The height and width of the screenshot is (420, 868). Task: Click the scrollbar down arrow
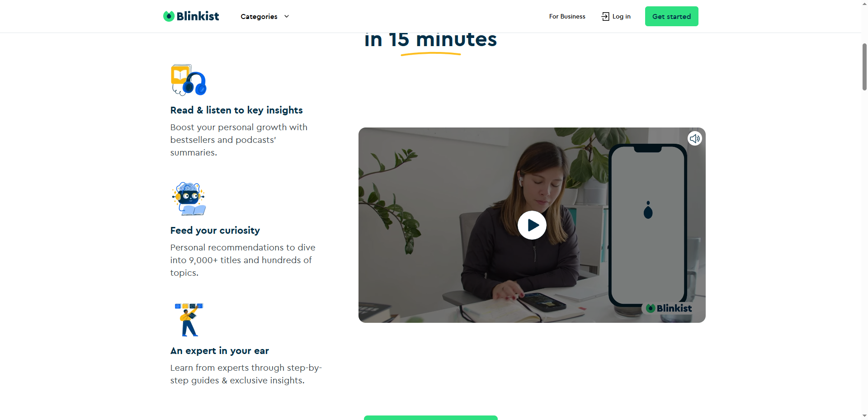coord(864,415)
